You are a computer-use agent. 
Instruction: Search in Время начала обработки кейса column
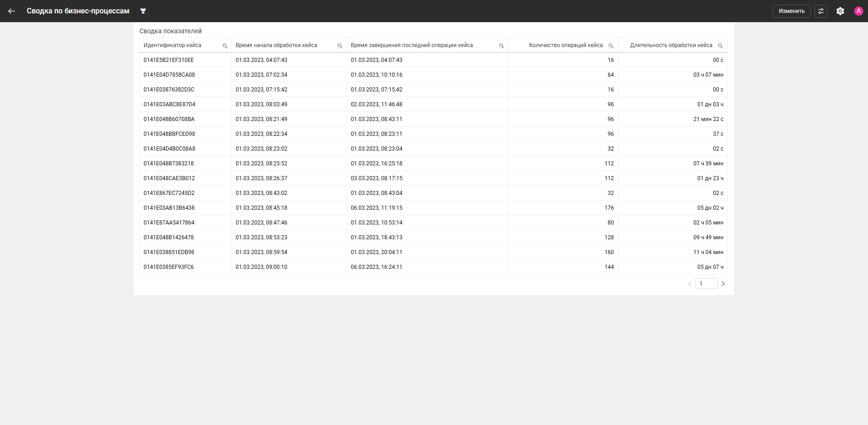[340, 46]
